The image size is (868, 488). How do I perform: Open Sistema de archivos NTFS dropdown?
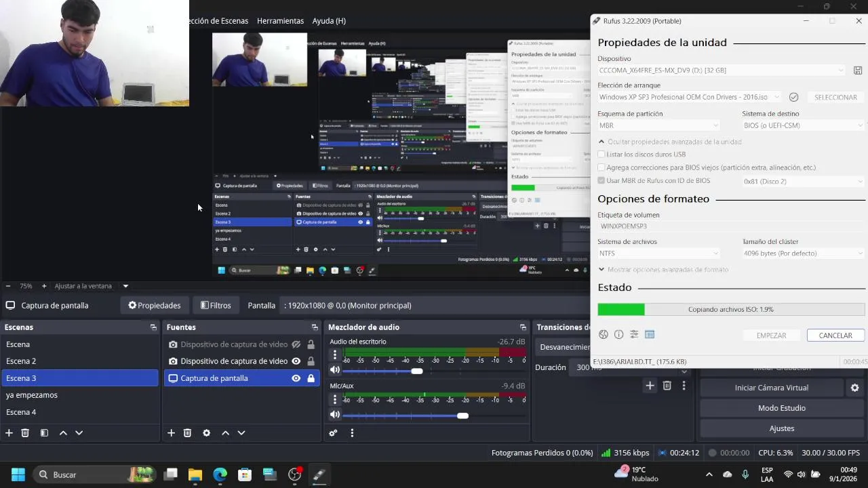pyautogui.click(x=659, y=253)
